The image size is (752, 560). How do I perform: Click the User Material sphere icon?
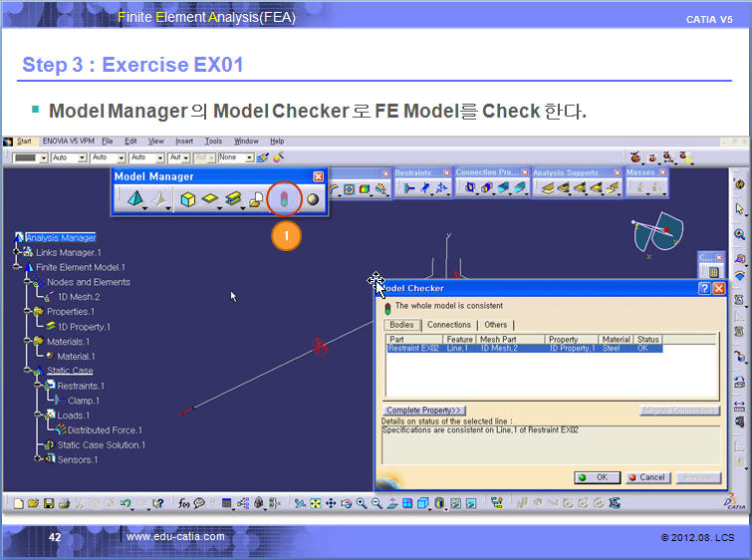coord(312,199)
